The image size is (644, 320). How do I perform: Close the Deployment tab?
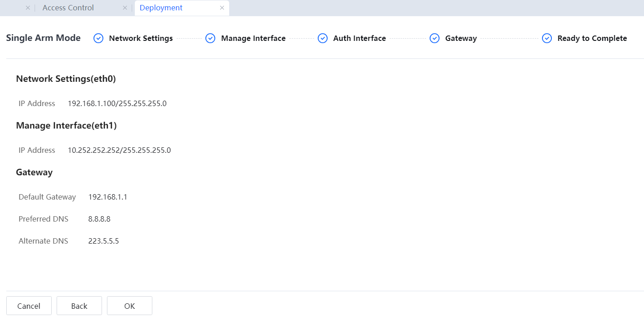pyautogui.click(x=222, y=8)
